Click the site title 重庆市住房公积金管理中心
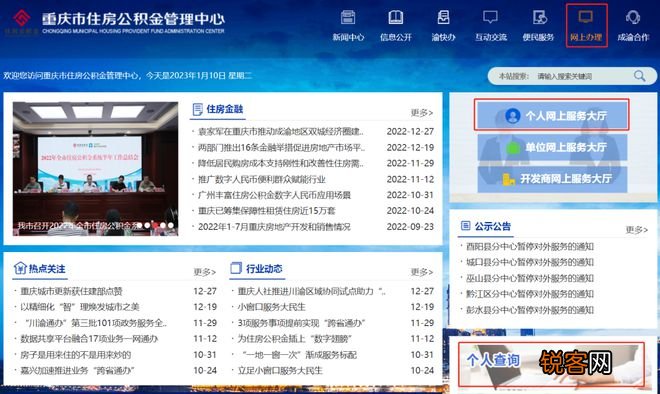660x394 pixels. [133, 19]
